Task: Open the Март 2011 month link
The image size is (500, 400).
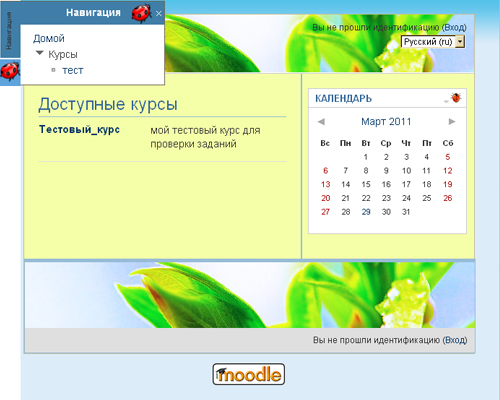Action: (386, 122)
